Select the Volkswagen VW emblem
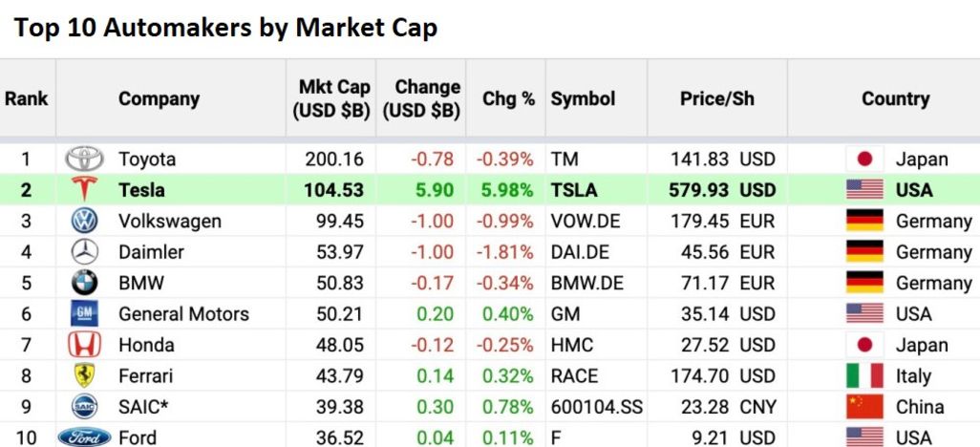Screen dimensions: 980x447 click(x=84, y=221)
